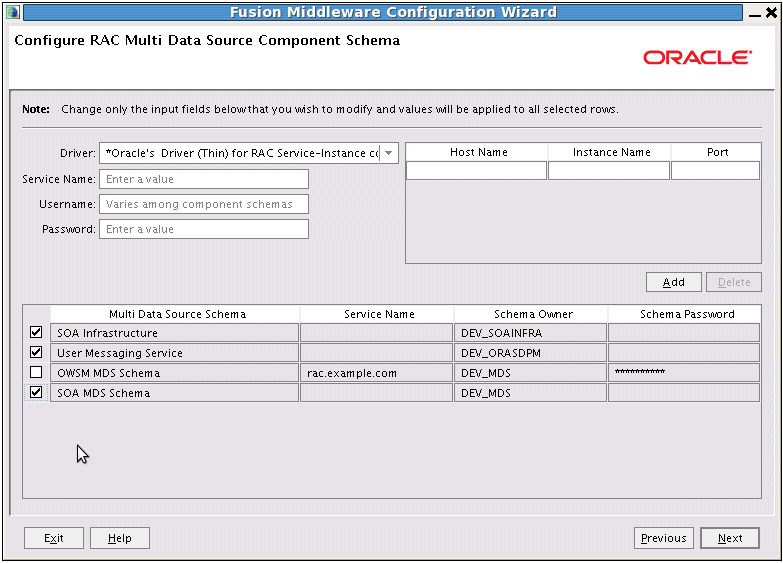Click the wizard window icon in title bar
This screenshot has height=563, width=783.
(x=13, y=12)
